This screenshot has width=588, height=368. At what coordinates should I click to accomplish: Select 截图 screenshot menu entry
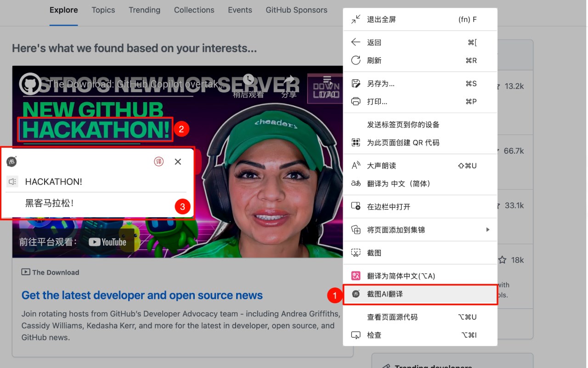point(420,253)
